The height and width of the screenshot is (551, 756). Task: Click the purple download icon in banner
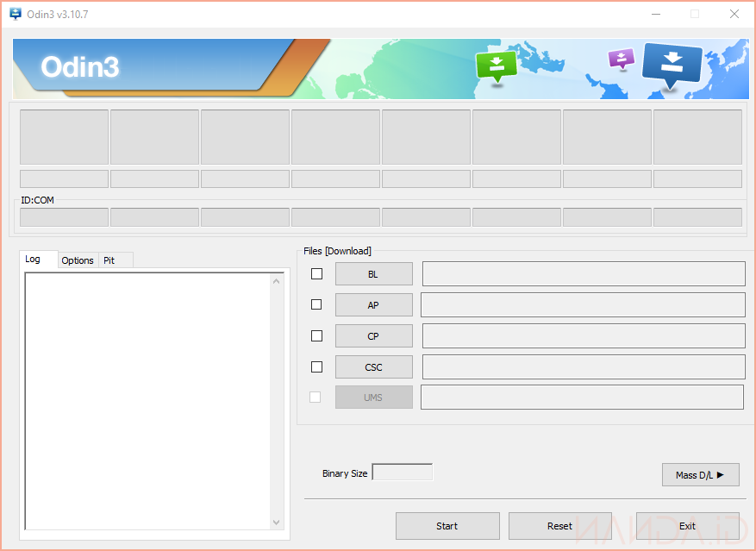pyautogui.click(x=621, y=59)
